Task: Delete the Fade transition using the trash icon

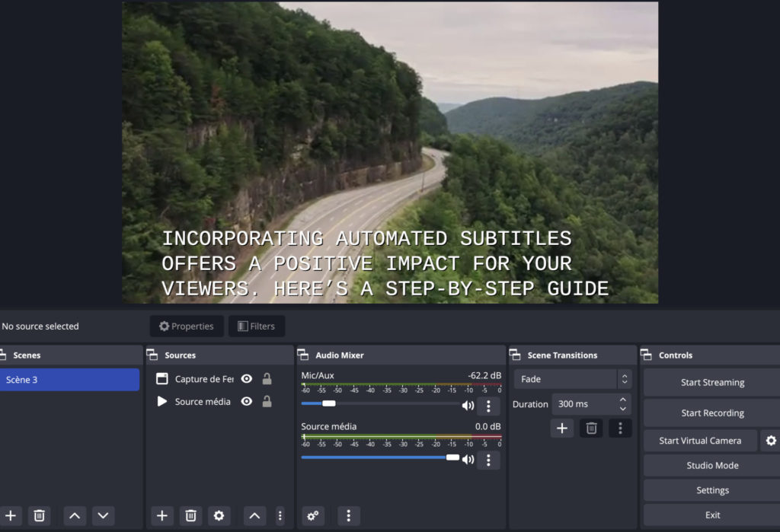Action: 591,428
